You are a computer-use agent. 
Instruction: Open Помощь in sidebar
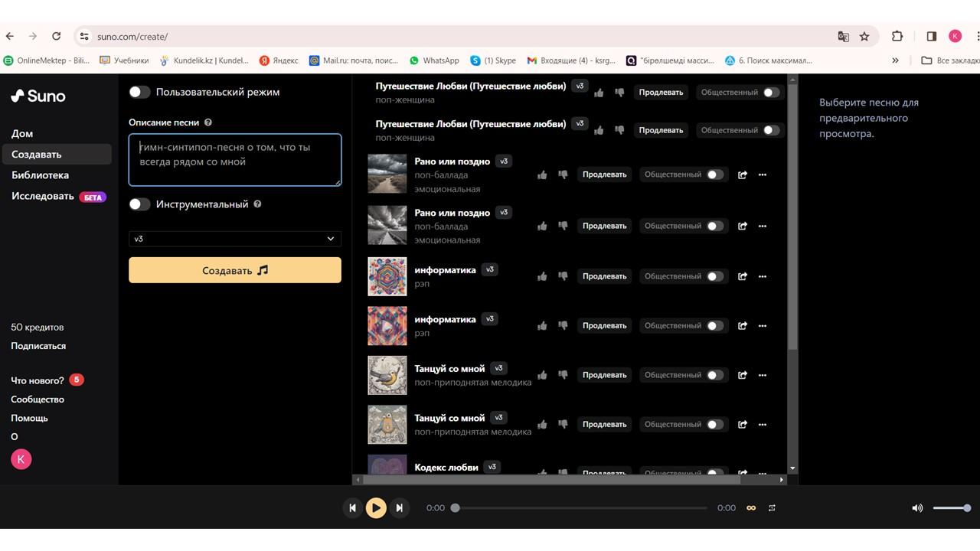pyautogui.click(x=29, y=418)
